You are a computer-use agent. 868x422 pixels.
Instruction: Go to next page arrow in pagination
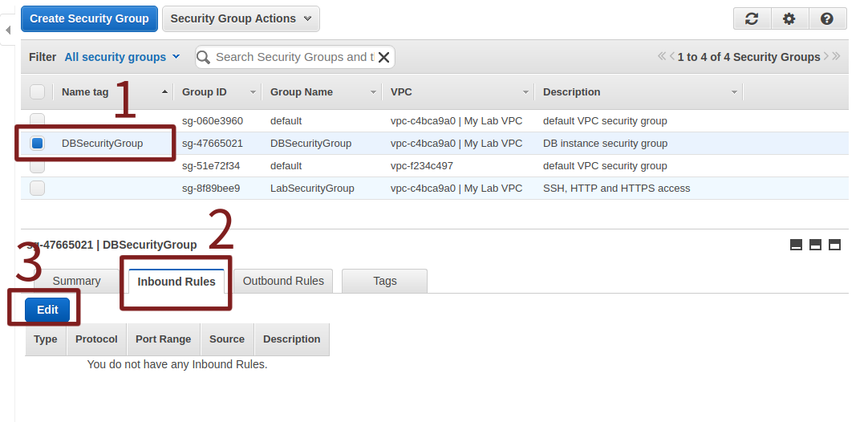click(x=826, y=57)
